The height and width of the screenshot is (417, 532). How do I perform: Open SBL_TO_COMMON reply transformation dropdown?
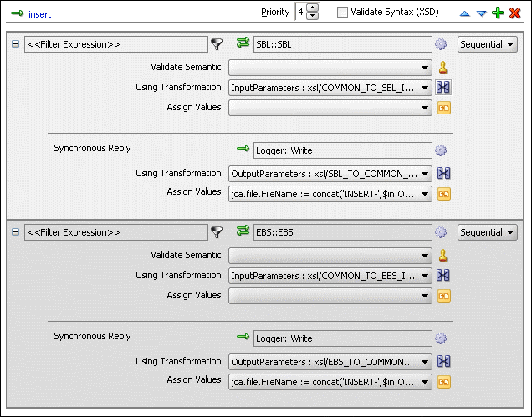(330, 174)
